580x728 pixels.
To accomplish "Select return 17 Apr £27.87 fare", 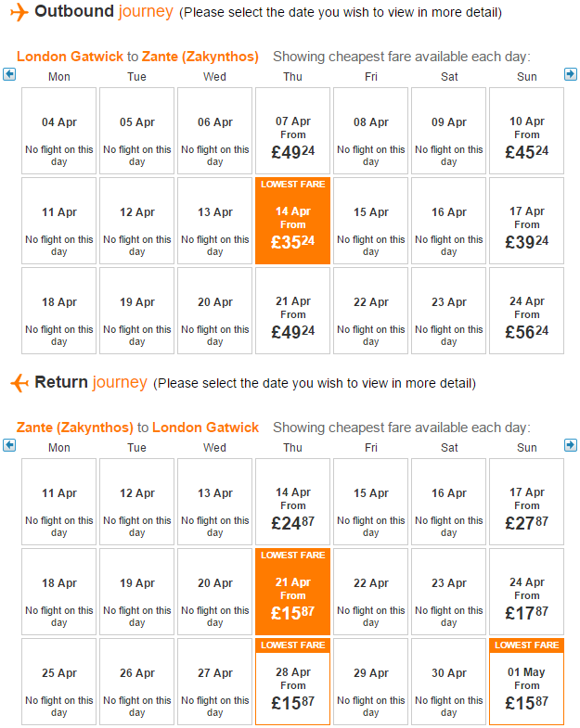I will coord(526,502).
